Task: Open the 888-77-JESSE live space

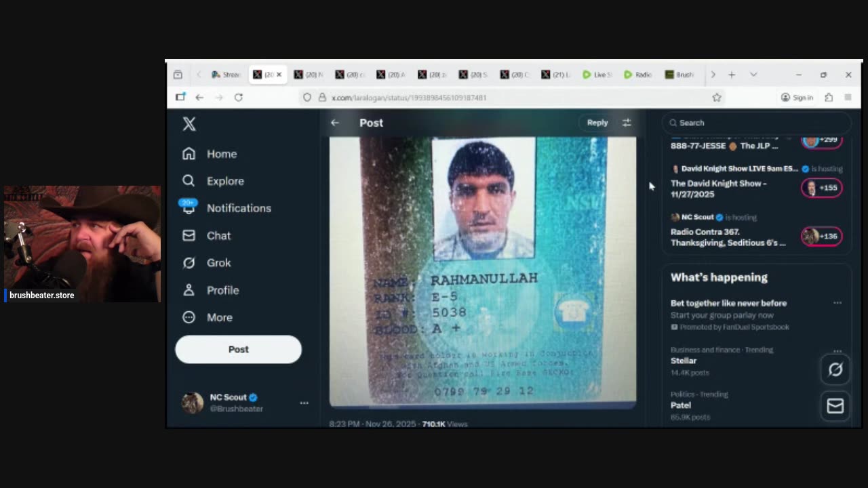Action: [x=724, y=146]
